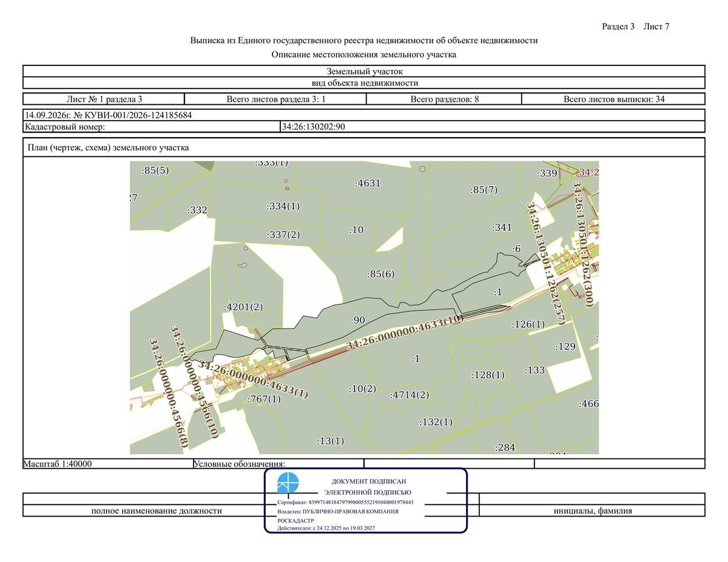Click the 'Условные обозначения:' cell
The width and height of the screenshot is (728, 562).
pyautogui.click(x=278, y=464)
